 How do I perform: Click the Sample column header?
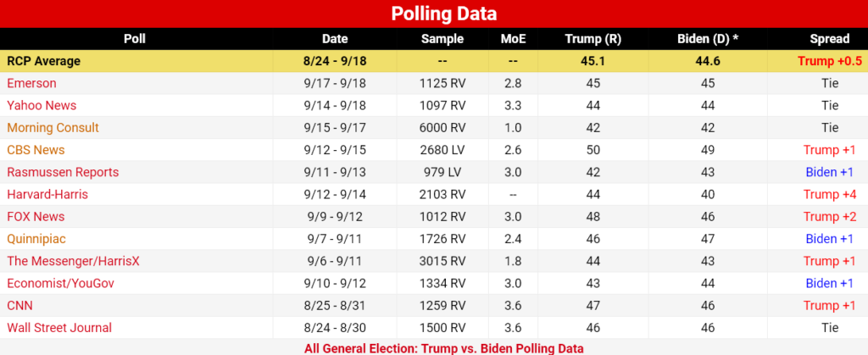442,39
